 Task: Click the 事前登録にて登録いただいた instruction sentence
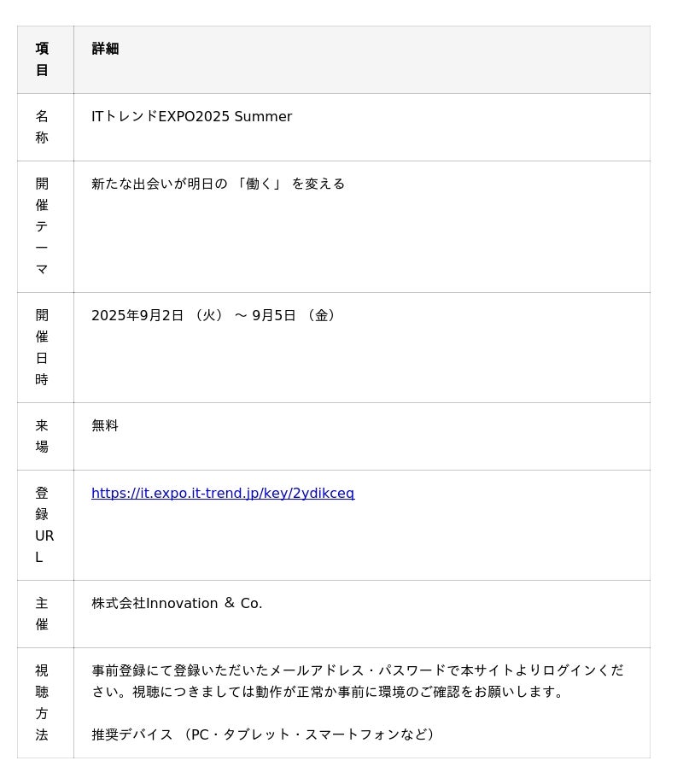click(x=358, y=671)
